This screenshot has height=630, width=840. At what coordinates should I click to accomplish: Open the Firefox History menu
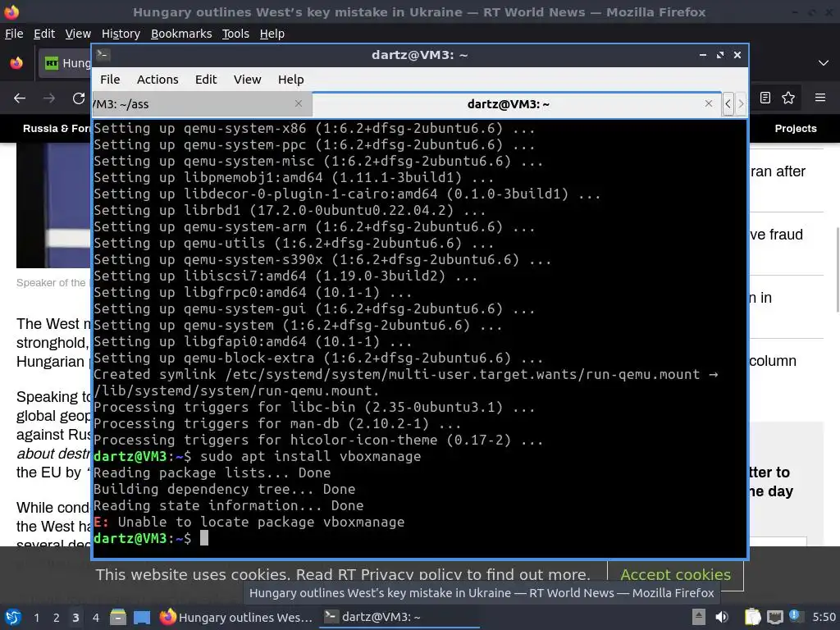click(x=121, y=34)
